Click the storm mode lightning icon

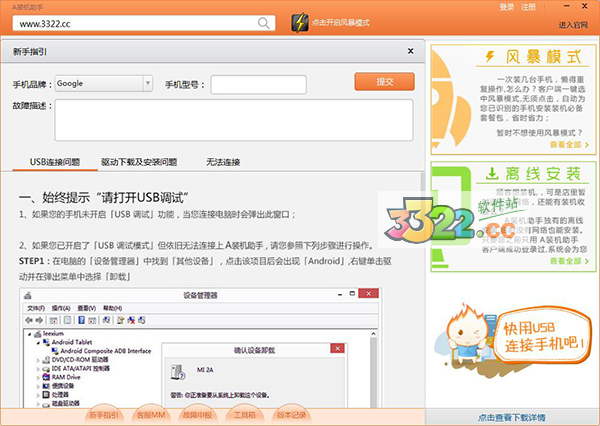point(300,23)
